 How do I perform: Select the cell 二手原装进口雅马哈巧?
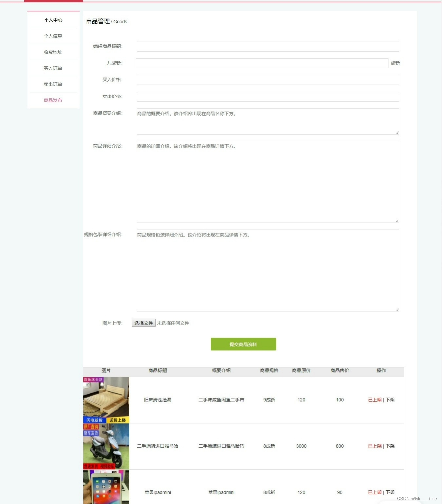221,446
